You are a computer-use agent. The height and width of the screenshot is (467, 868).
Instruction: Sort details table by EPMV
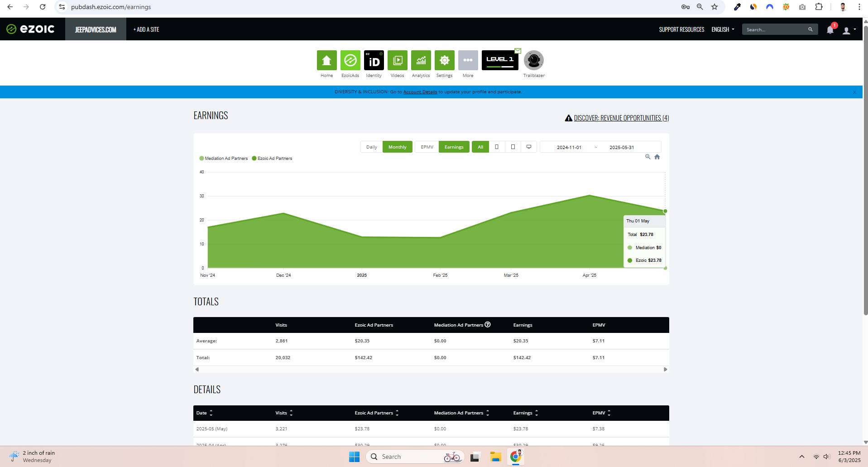click(x=602, y=413)
